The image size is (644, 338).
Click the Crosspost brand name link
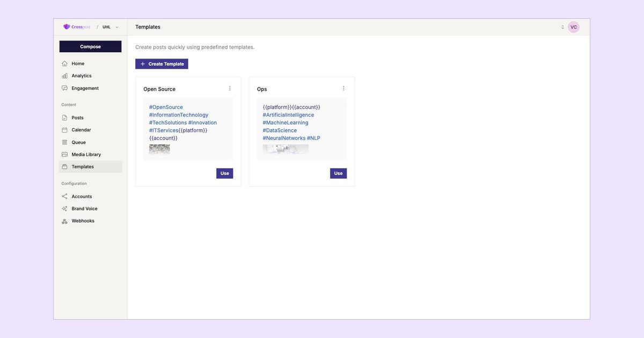coord(81,27)
